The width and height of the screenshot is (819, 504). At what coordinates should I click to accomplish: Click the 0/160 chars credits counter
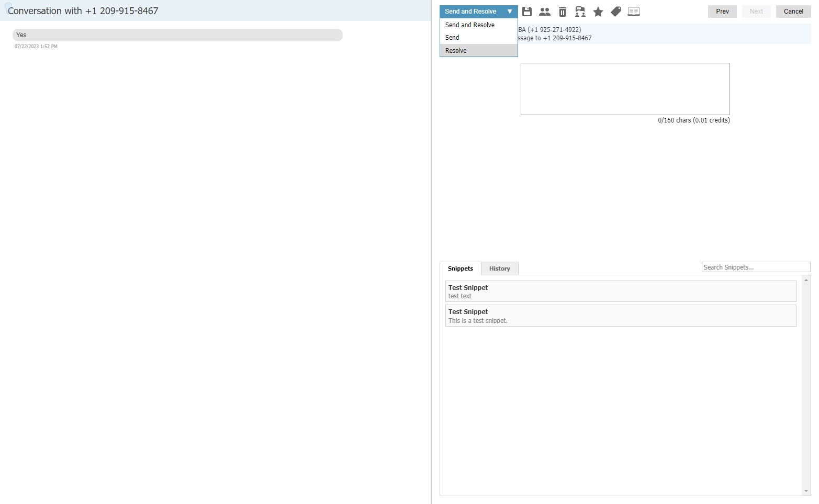point(694,120)
